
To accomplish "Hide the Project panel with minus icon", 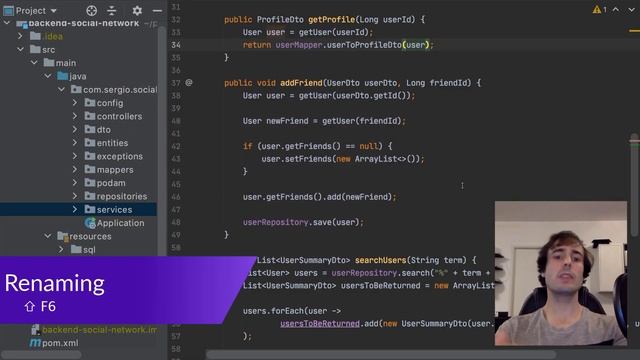I will (x=157, y=11).
